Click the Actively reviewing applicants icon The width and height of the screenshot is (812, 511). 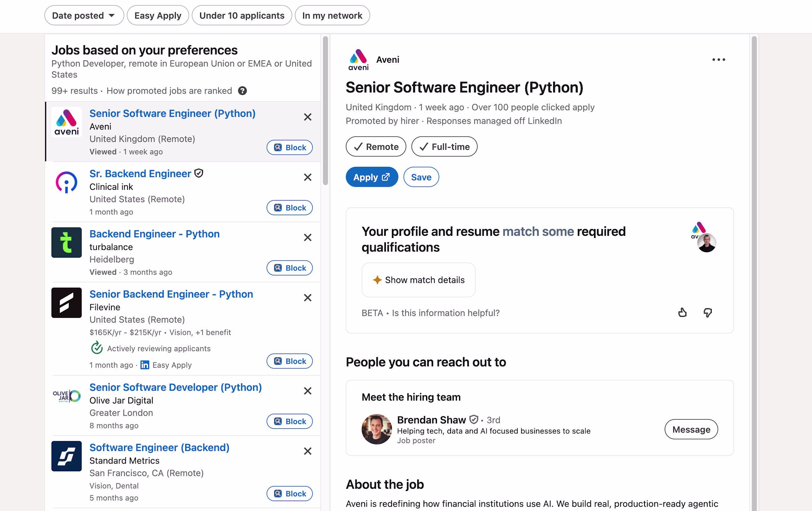click(97, 348)
